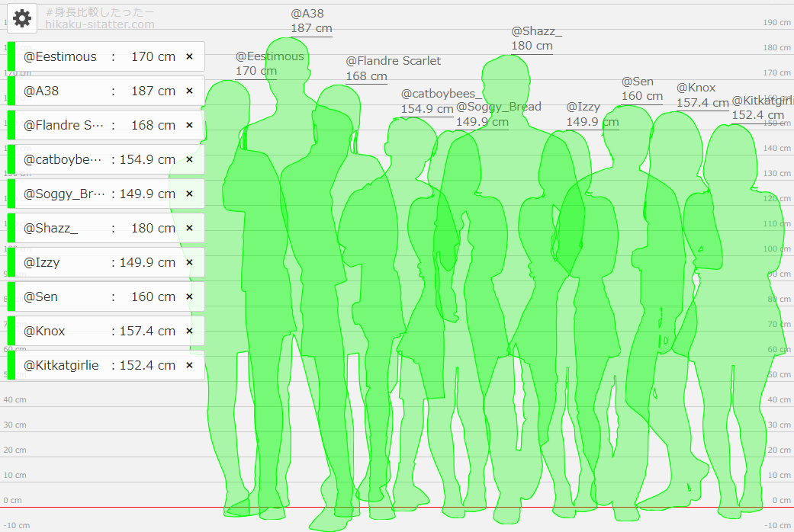Click the green color bar beside @Sen
Screen dimensions: 794x532
tap(11, 296)
